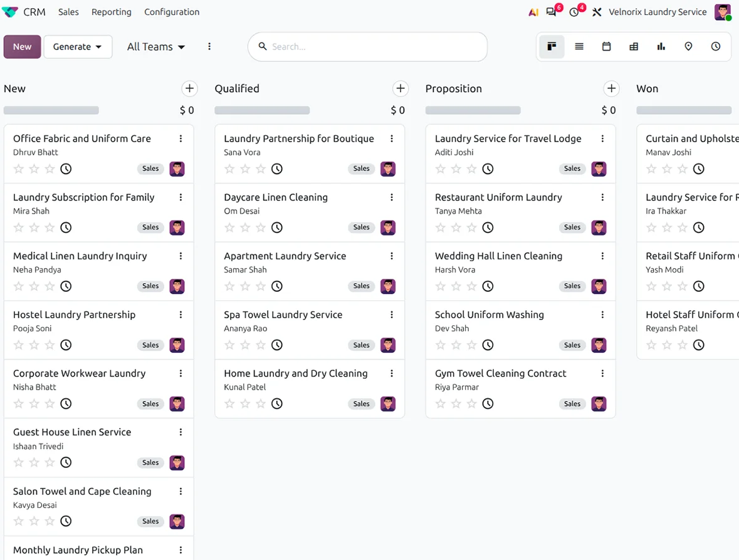The image size is (739, 560).
Task: Focus the Search field
Action: (x=367, y=46)
